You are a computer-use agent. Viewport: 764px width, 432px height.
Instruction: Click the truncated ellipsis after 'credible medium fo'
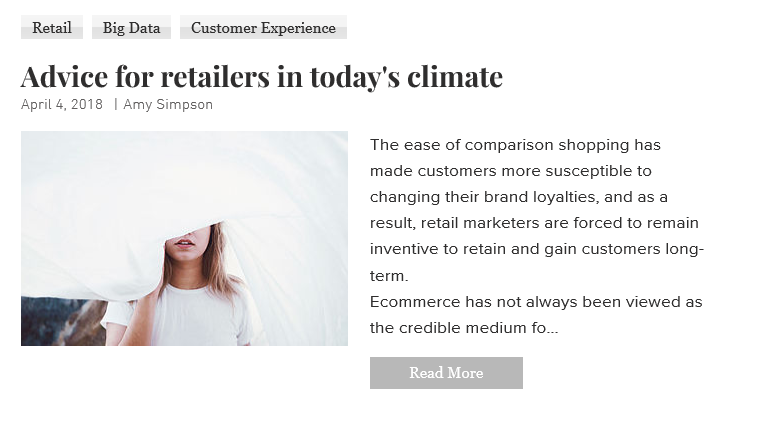552,329
